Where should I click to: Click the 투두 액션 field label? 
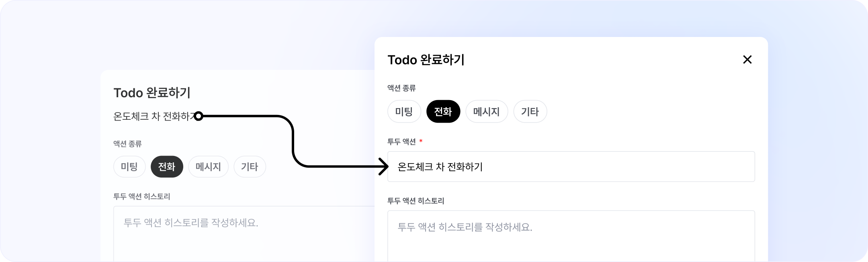coord(401,141)
